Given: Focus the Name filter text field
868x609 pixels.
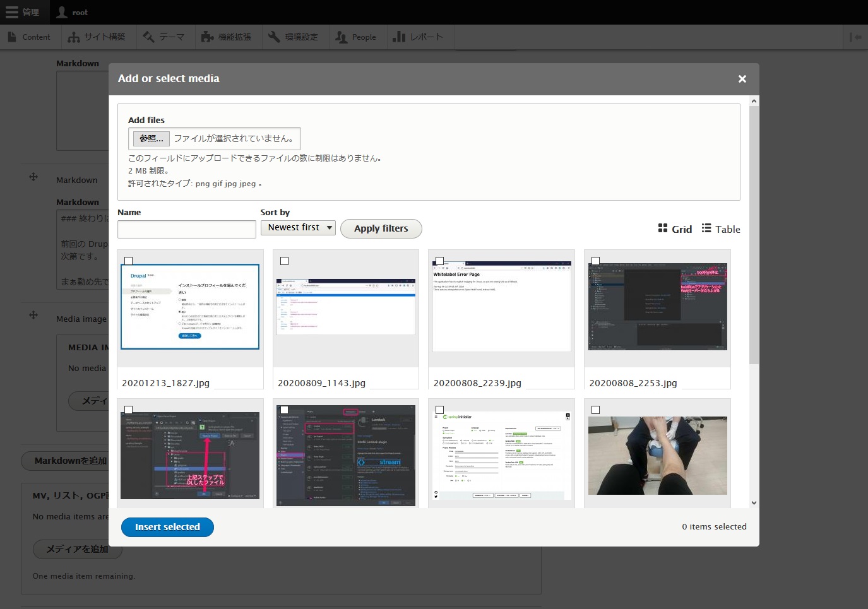Looking at the screenshot, I should (187, 229).
